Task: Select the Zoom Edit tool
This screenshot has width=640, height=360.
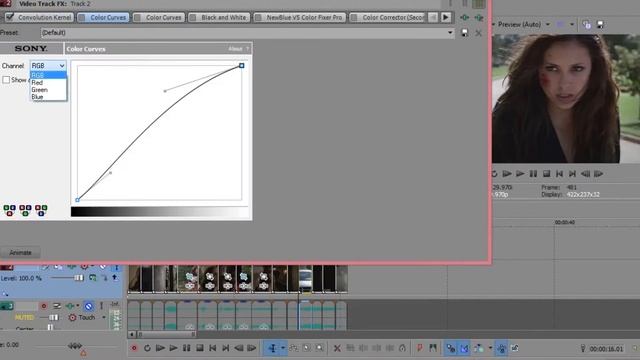Action: [320, 348]
